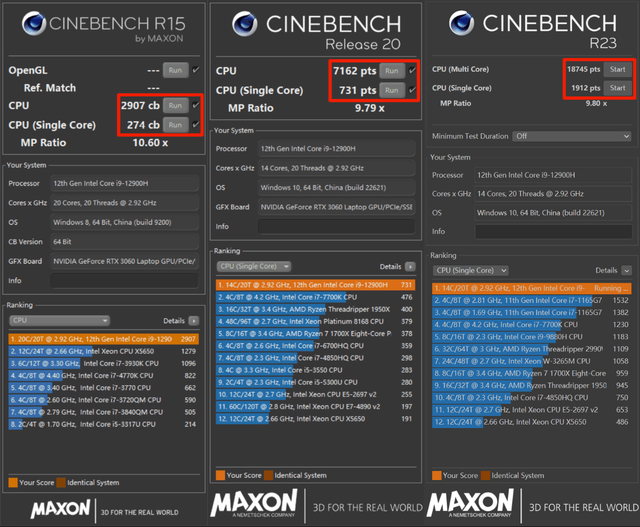Open the R15 ranking CPU dropdown
Screen dimensions: 640x527
(x=43, y=321)
